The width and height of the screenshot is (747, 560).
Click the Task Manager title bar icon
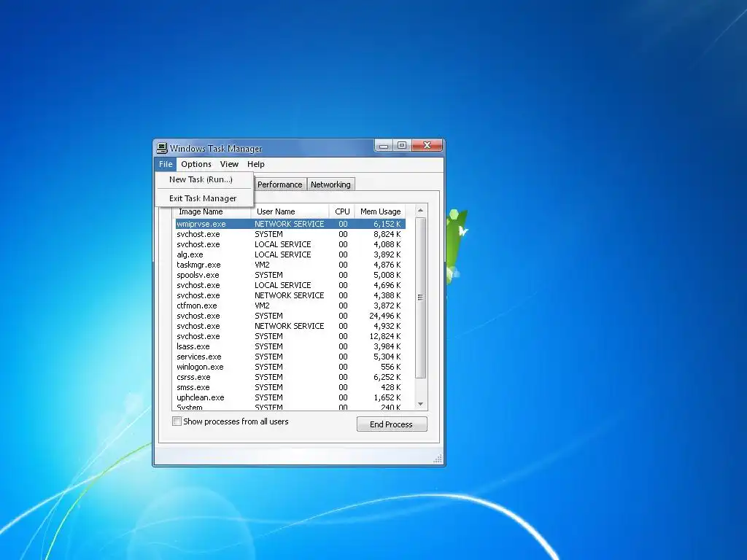click(162, 148)
